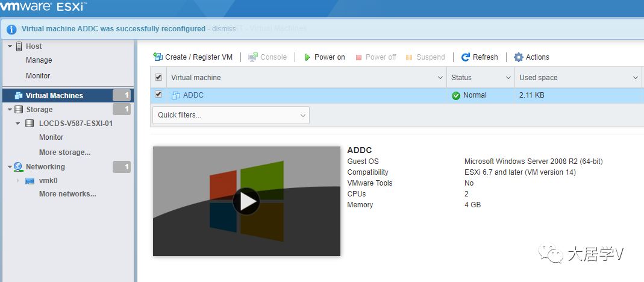Click the ADDC heading in details pane
The height and width of the screenshot is (282, 644).
point(360,150)
